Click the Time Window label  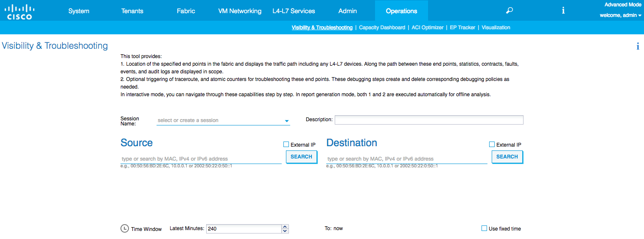(146, 229)
